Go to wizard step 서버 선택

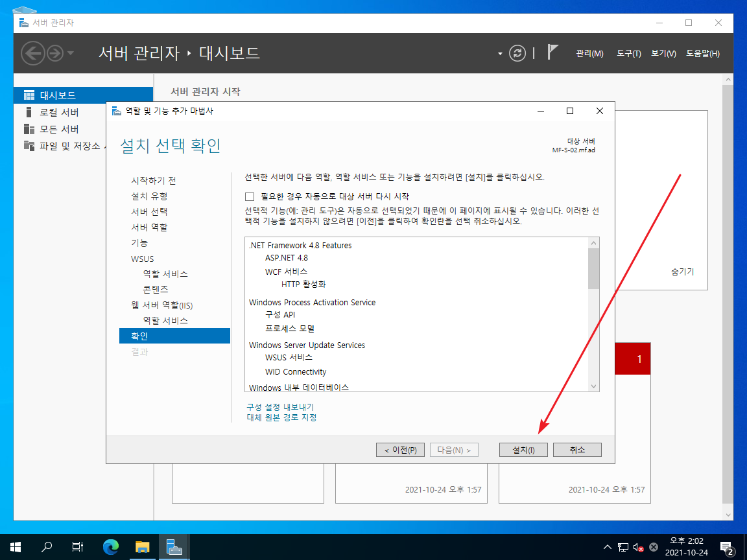[149, 212]
